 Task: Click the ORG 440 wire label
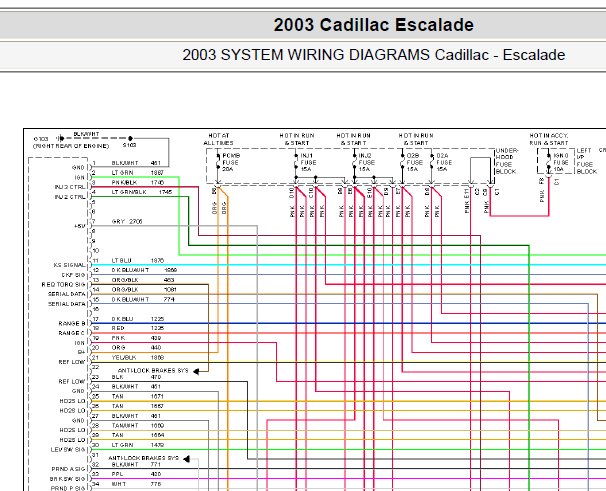(x=136, y=348)
